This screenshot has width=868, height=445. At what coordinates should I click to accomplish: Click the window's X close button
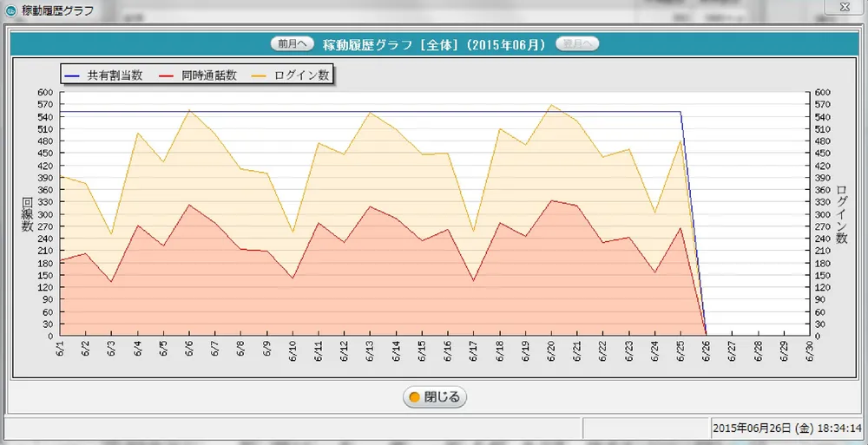pos(844,7)
